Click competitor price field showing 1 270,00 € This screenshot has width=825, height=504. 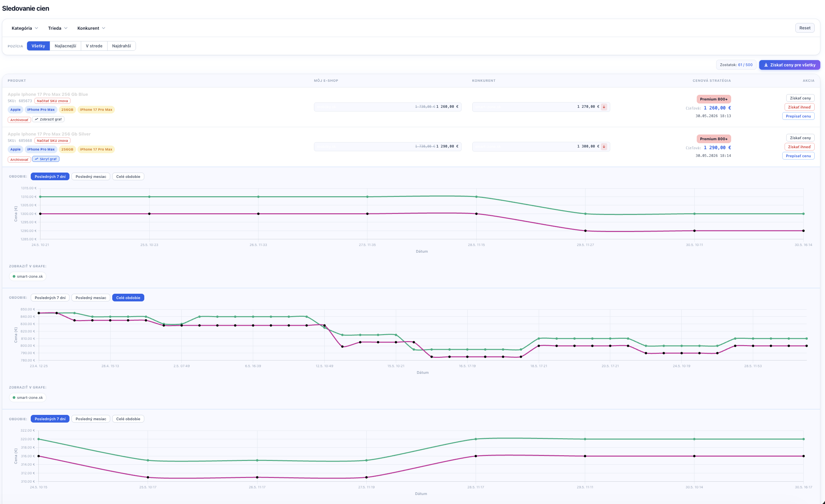pyautogui.click(x=541, y=107)
